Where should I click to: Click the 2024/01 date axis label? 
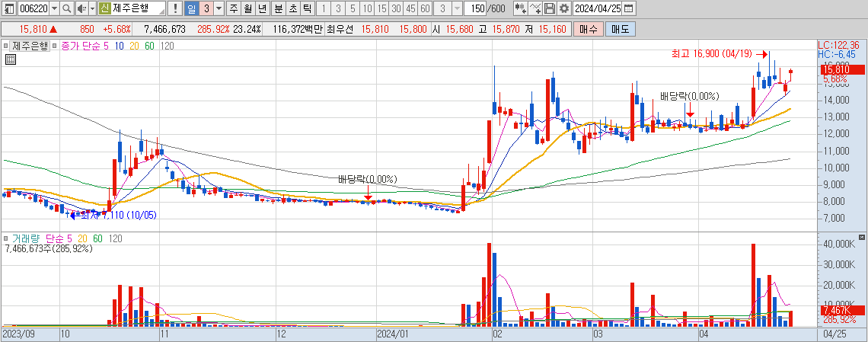[x=391, y=335]
